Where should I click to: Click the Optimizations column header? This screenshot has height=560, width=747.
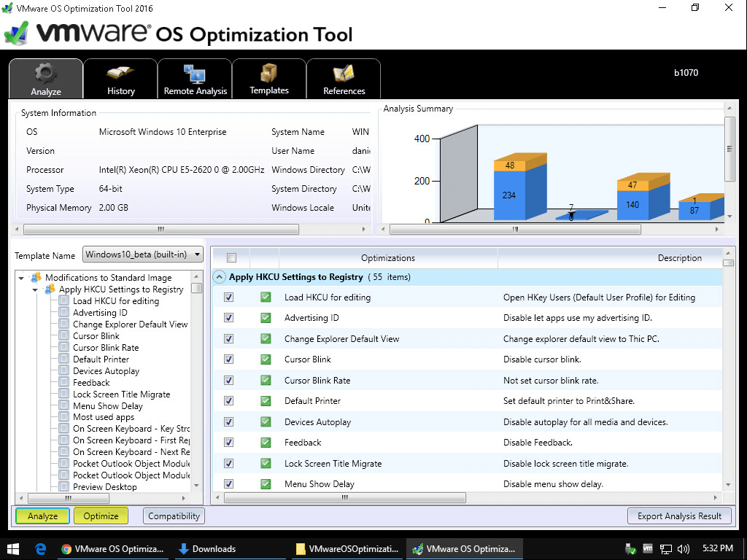388,258
